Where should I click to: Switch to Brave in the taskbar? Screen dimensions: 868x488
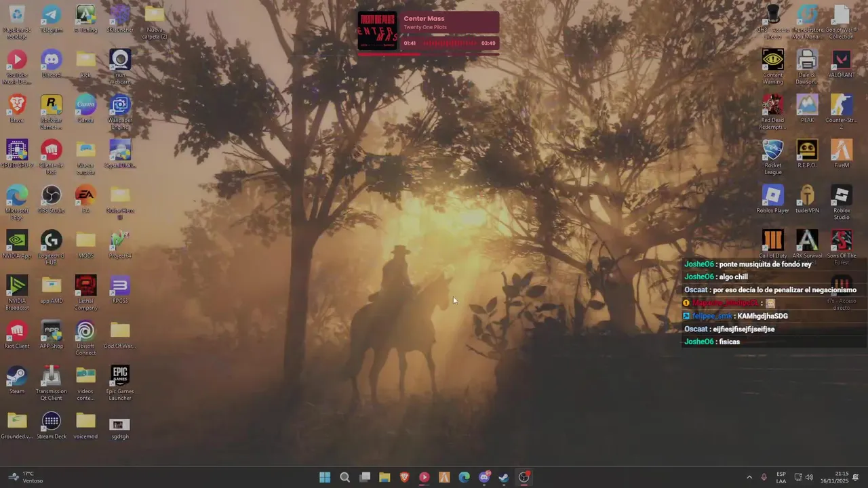click(405, 477)
